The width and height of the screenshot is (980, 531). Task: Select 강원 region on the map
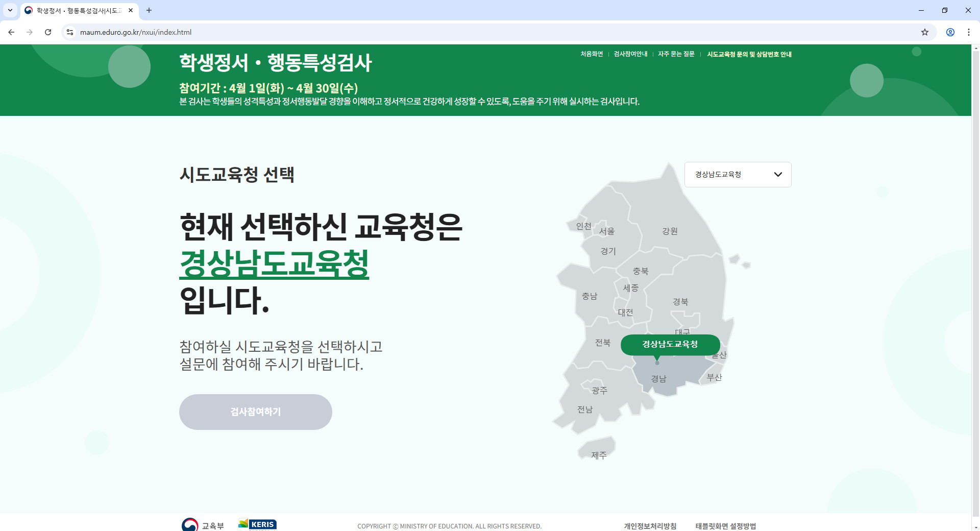click(x=670, y=231)
